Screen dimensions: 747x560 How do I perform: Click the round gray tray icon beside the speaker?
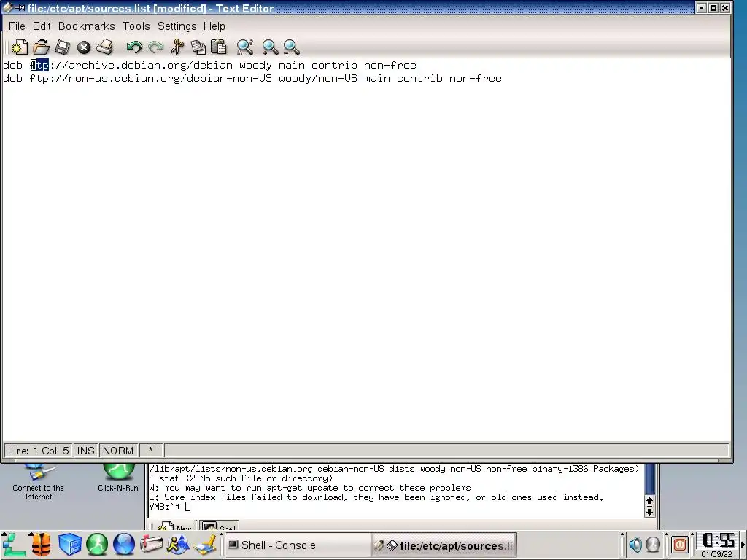point(653,544)
